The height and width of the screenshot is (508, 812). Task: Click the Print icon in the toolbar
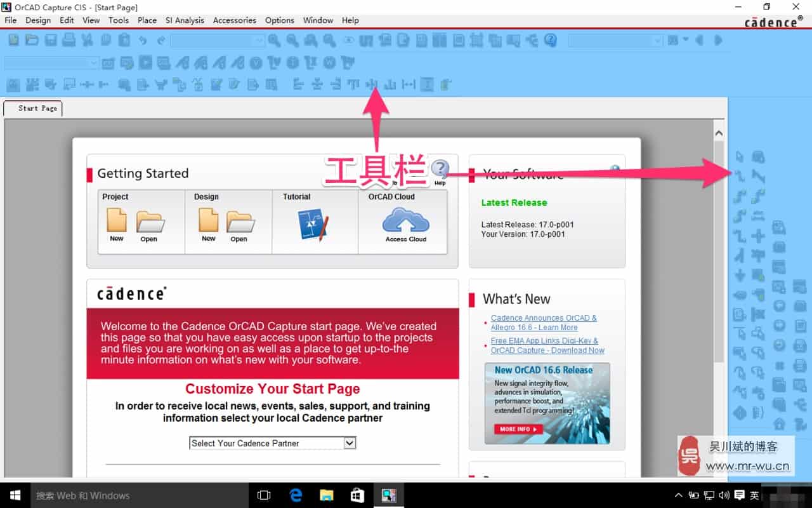coord(69,40)
